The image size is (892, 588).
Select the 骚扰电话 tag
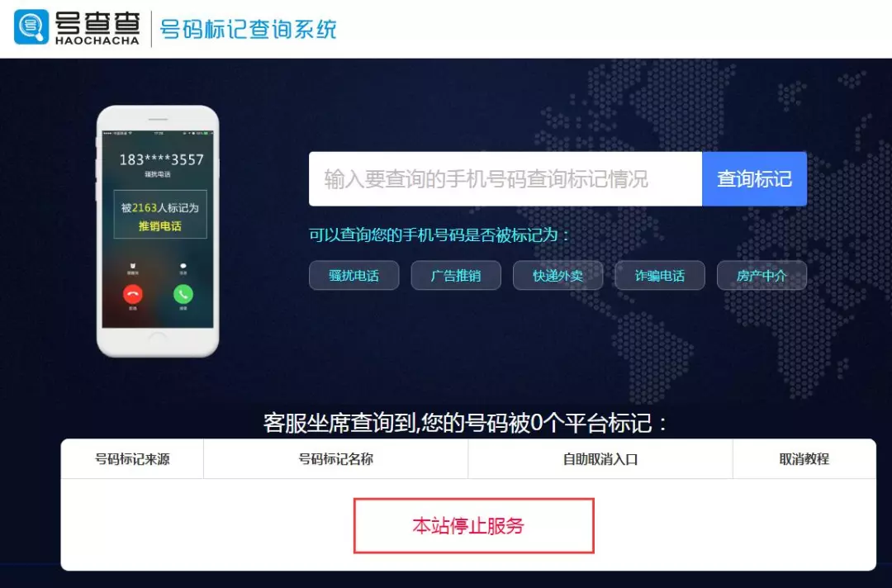(353, 275)
